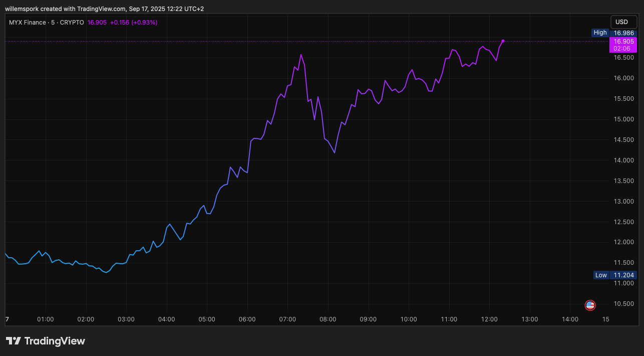Click the 13.000 price axis label

[623, 202]
